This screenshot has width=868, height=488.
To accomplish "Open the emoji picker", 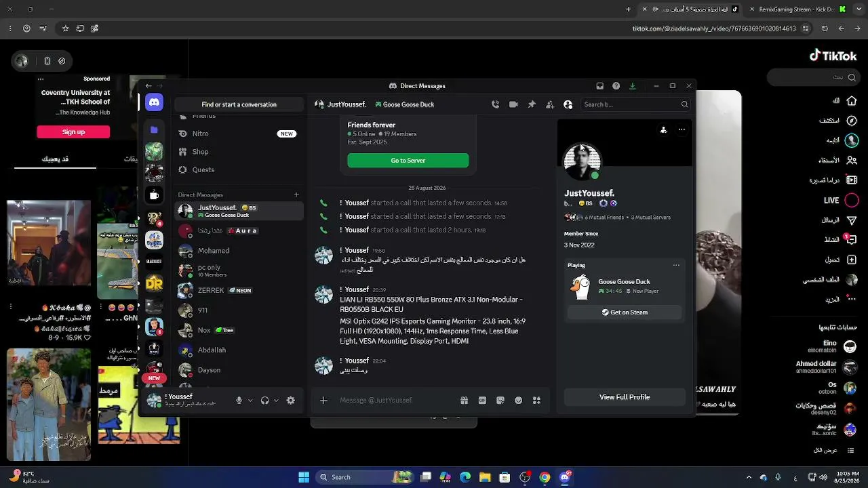I will (x=519, y=401).
